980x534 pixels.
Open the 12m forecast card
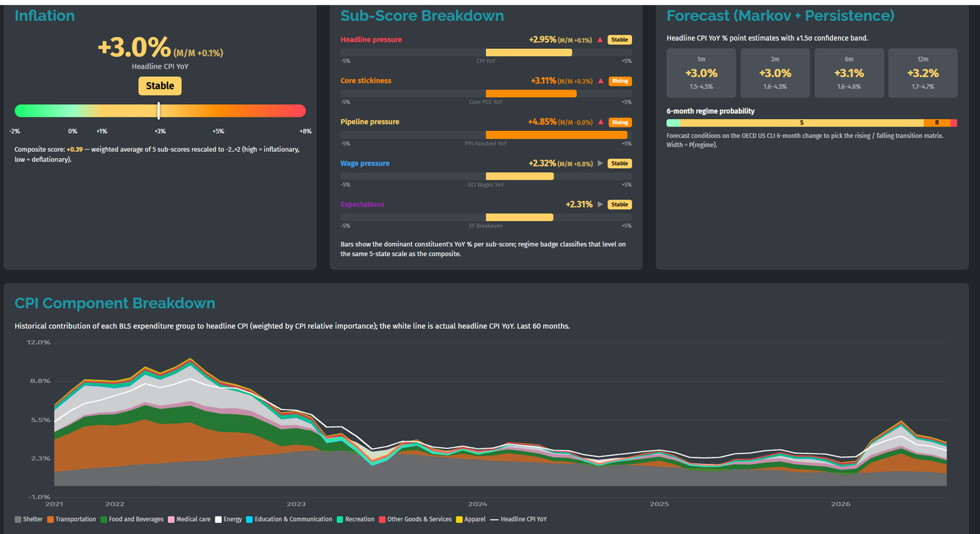[x=923, y=73]
